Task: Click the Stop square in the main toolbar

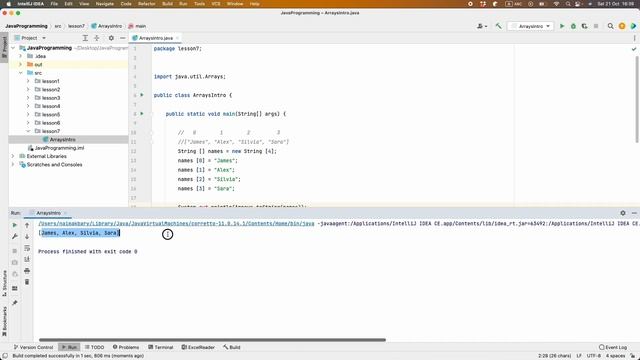Action: click(596, 26)
